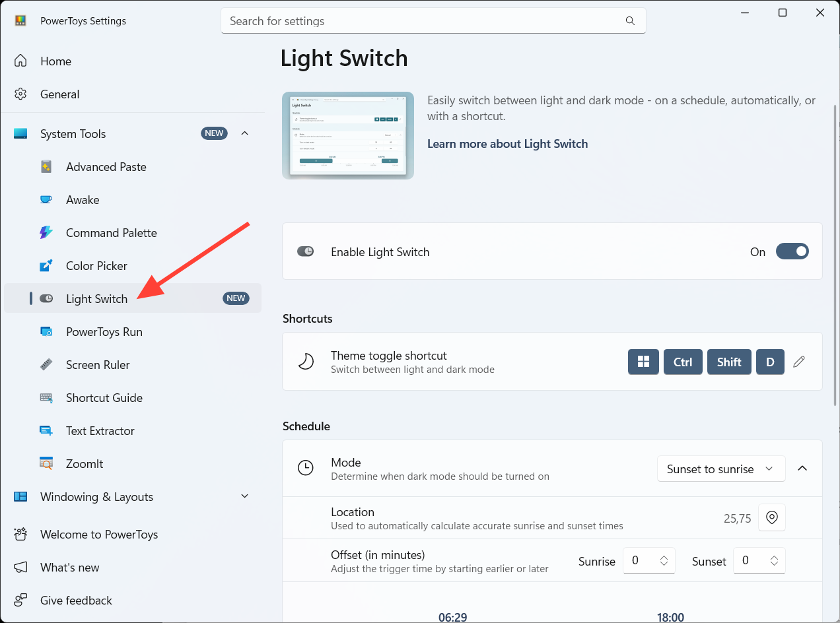This screenshot has height=623, width=840.
Task: Turn off the Enable Light Switch toggle
Action: coord(792,251)
